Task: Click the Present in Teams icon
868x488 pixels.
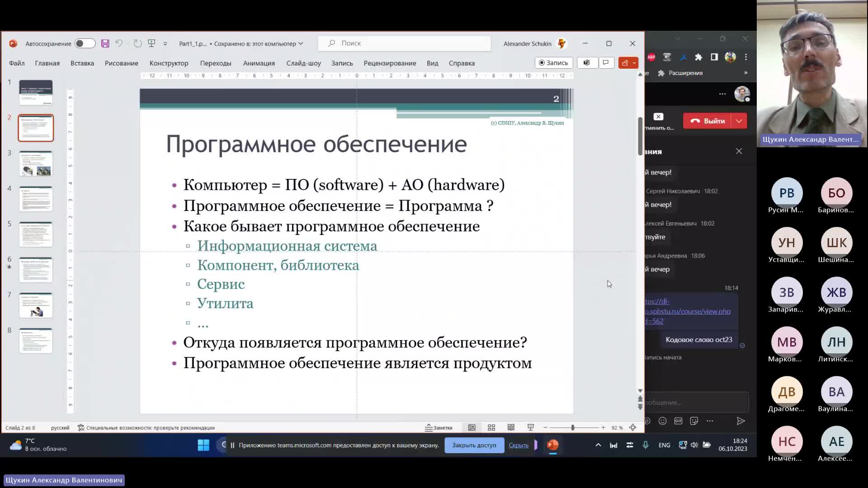Action: point(587,63)
